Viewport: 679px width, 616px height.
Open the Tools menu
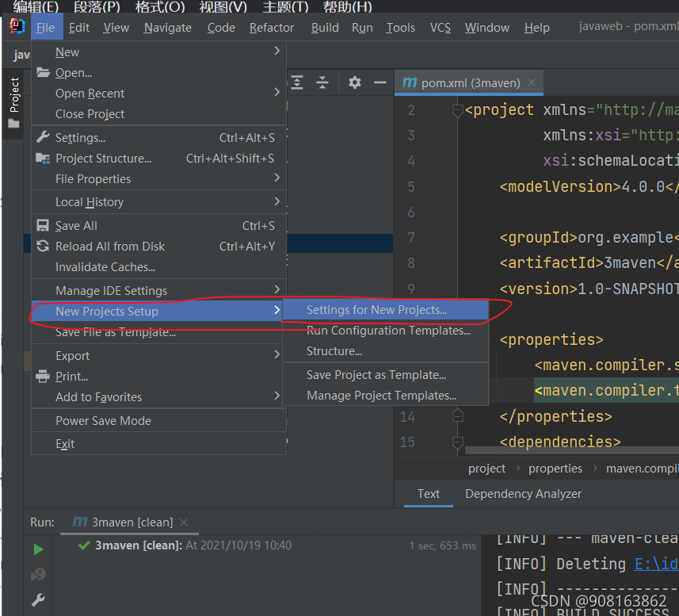point(401,27)
